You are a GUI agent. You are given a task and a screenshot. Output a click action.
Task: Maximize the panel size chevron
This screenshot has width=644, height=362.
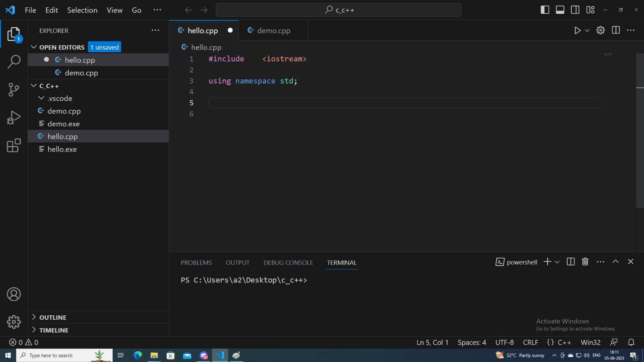coord(615,262)
